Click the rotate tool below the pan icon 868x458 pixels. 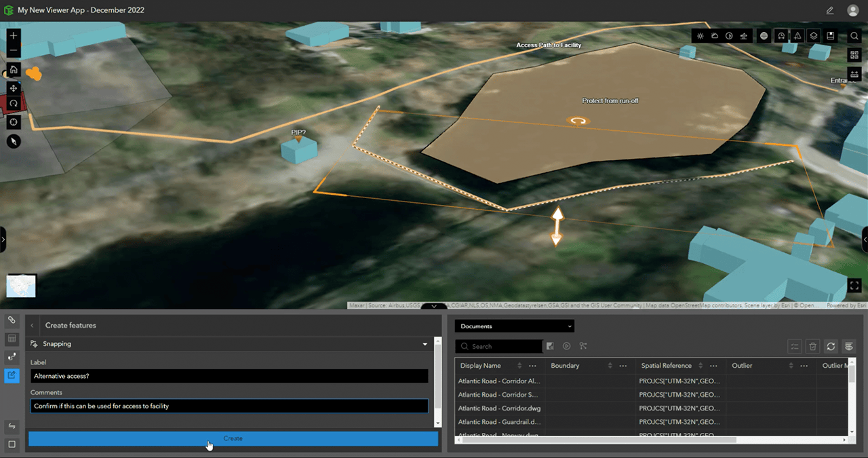coord(14,103)
